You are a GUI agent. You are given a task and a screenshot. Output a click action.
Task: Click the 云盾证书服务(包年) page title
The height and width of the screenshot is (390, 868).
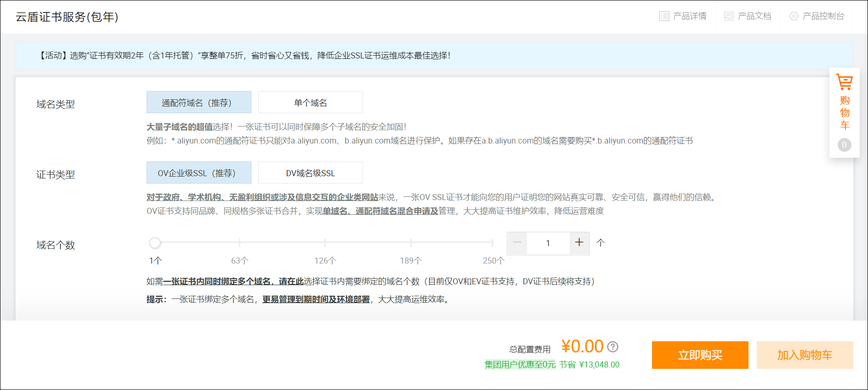click(67, 17)
